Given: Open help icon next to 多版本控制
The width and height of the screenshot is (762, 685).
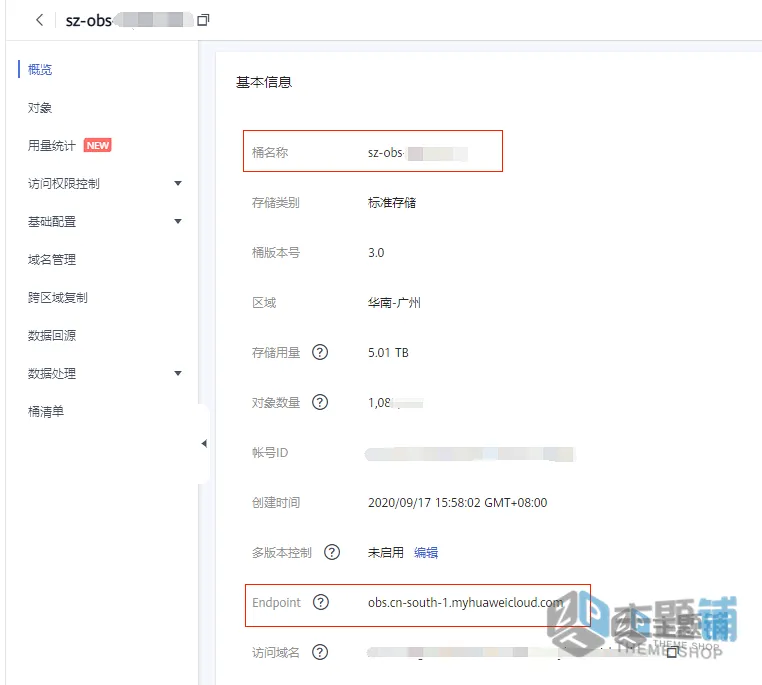Looking at the screenshot, I should 332,552.
